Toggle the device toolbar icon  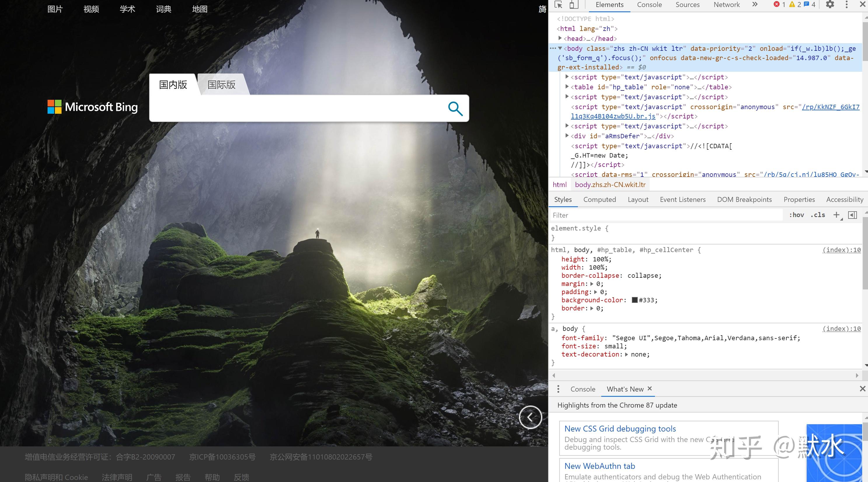573,5
